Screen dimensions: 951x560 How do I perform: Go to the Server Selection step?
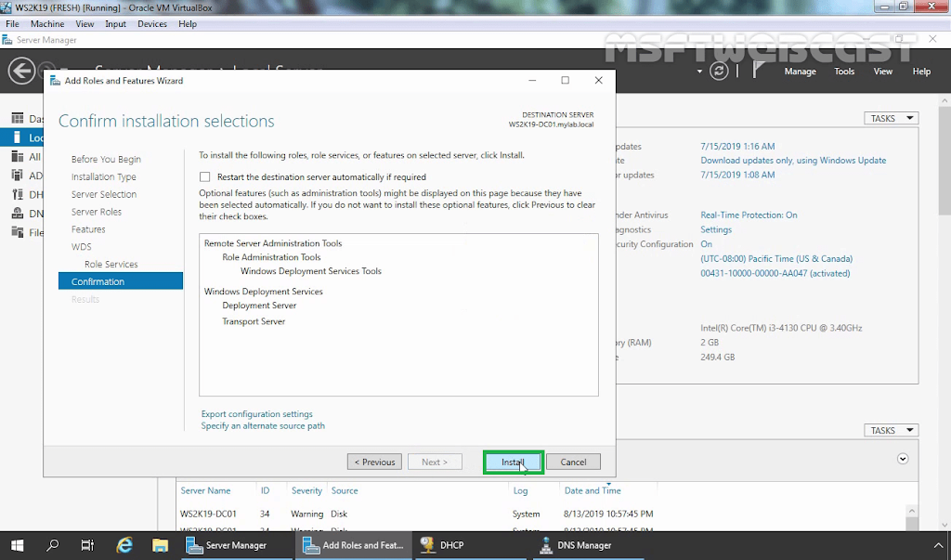(x=104, y=194)
